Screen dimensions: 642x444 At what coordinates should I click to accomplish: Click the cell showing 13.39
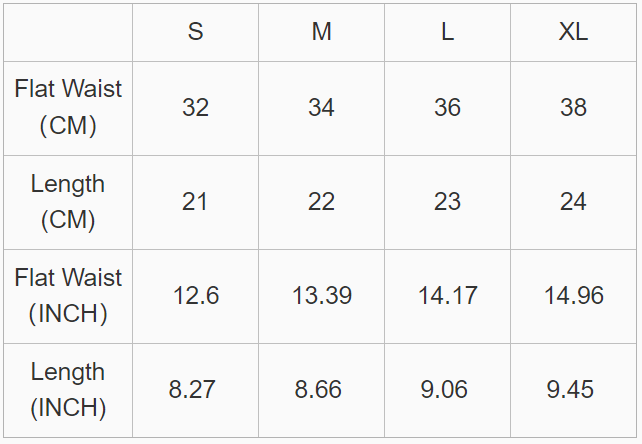[321, 296]
